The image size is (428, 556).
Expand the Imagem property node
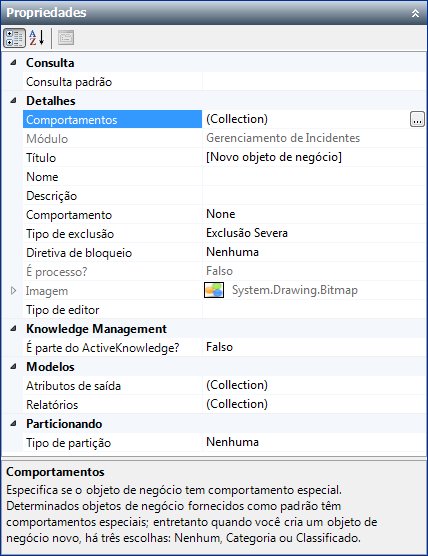[x=13, y=291]
